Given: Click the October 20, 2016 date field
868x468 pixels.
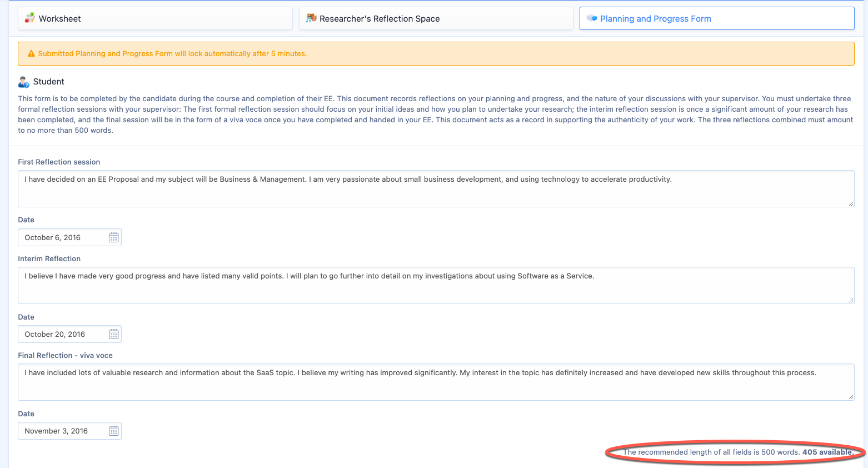Looking at the screenshot, I should coord(69,334).
